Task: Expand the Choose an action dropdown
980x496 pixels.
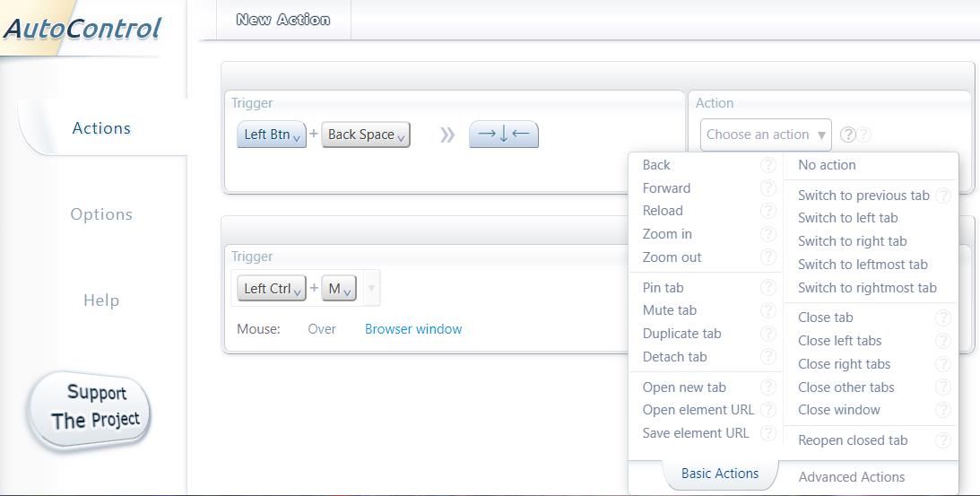Action: point(766,135)
